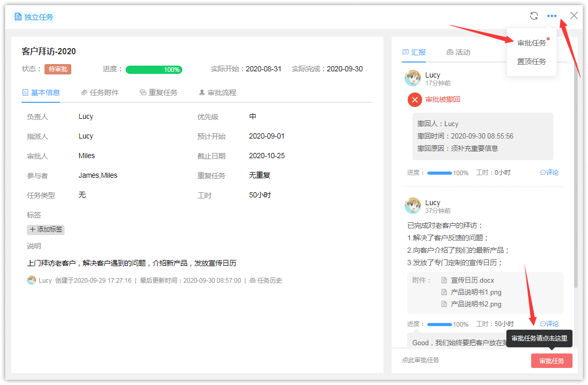Viewport: 588px width, 385px height.
Task: Click the green 100% progress bar
Action: coord(154,70)
